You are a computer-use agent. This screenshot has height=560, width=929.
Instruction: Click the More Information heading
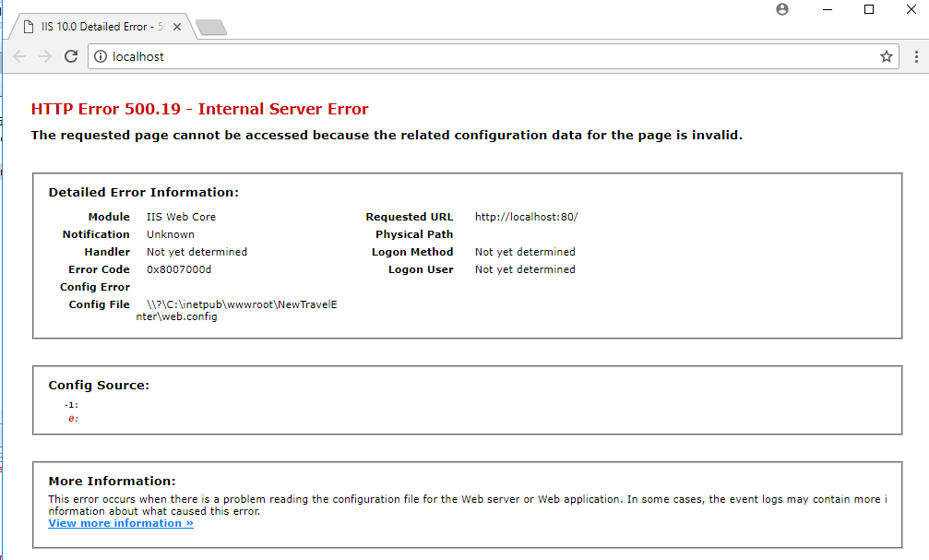click(112, 482)
